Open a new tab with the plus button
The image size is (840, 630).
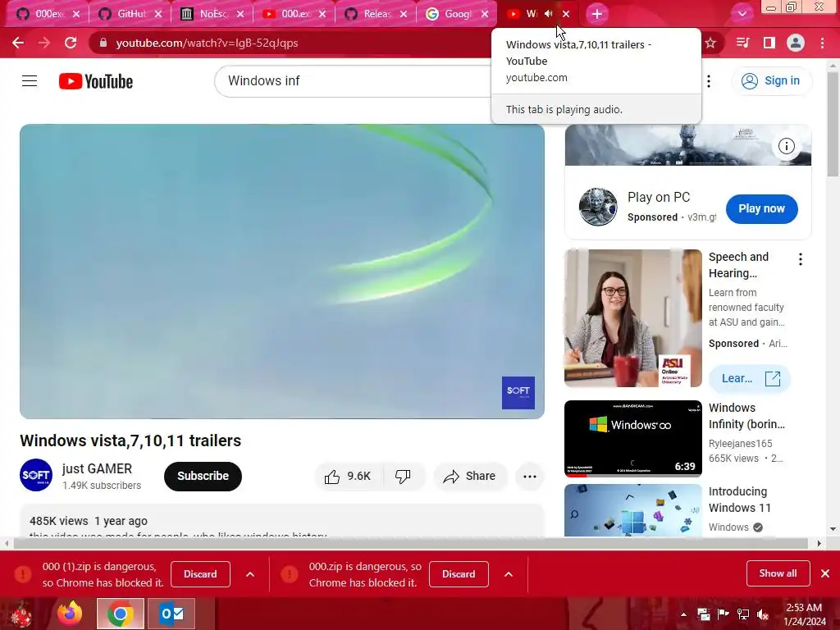597,14
